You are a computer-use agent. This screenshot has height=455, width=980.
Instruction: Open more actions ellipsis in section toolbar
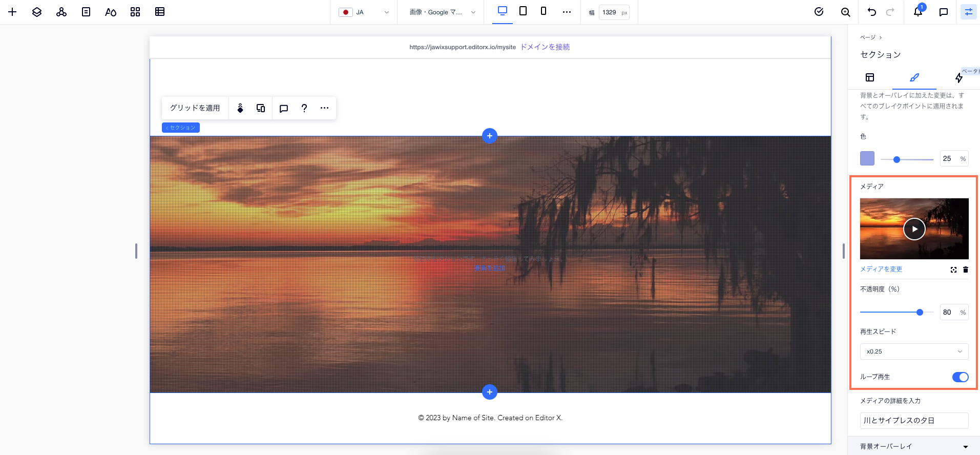point(324,108)
